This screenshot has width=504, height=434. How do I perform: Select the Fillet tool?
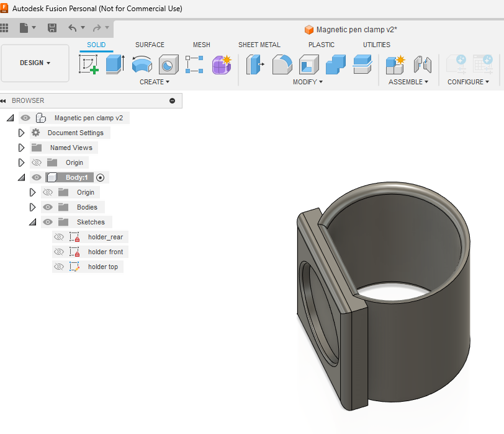pyautogui.click(x=282, y=64)
